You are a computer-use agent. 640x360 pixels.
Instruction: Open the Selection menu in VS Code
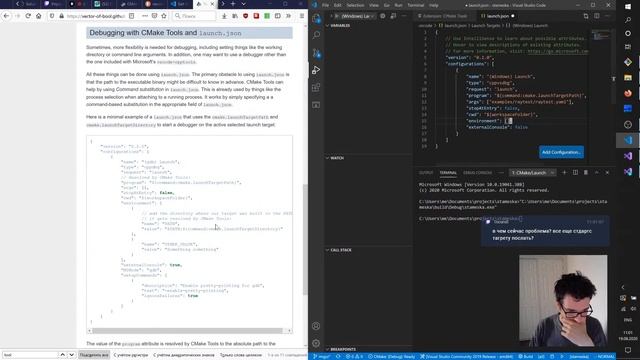(x=355, y=5)
